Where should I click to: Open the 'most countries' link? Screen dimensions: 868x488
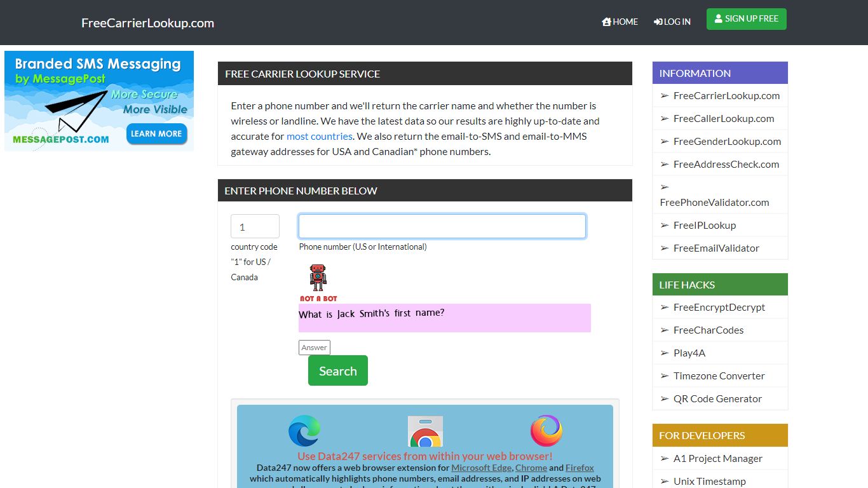coord(319,136)
